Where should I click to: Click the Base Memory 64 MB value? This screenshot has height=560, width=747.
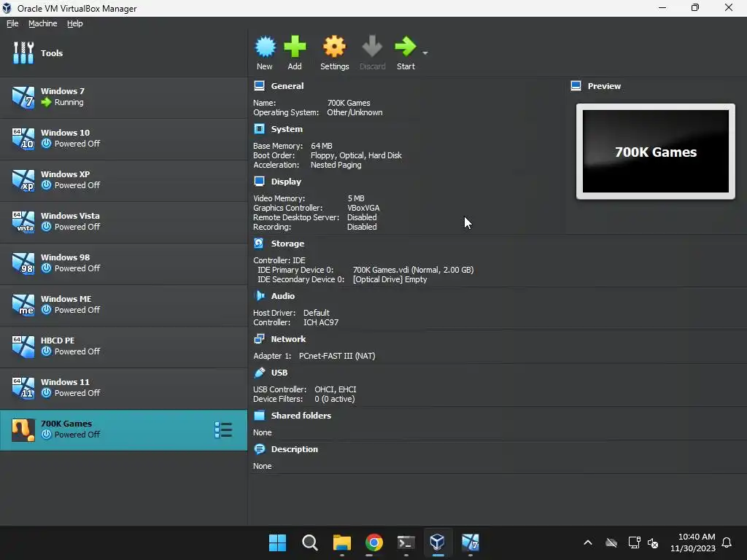point(322,146)
